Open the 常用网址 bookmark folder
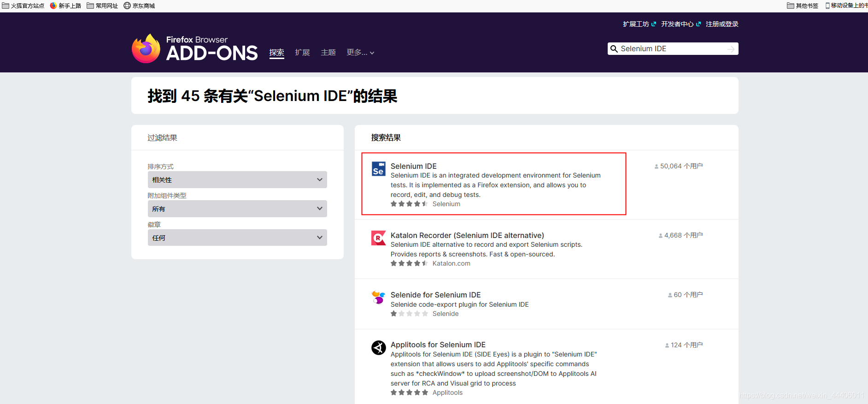This screenshot has height=404, width=868. pyautogui.click(x=102, y=6)
